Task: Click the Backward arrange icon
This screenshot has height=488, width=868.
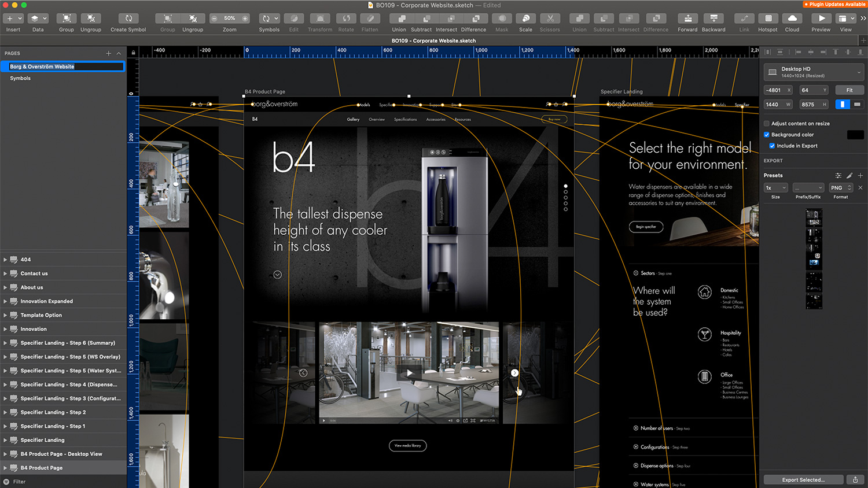Action: pyautogui.click(x=713, y=19)
